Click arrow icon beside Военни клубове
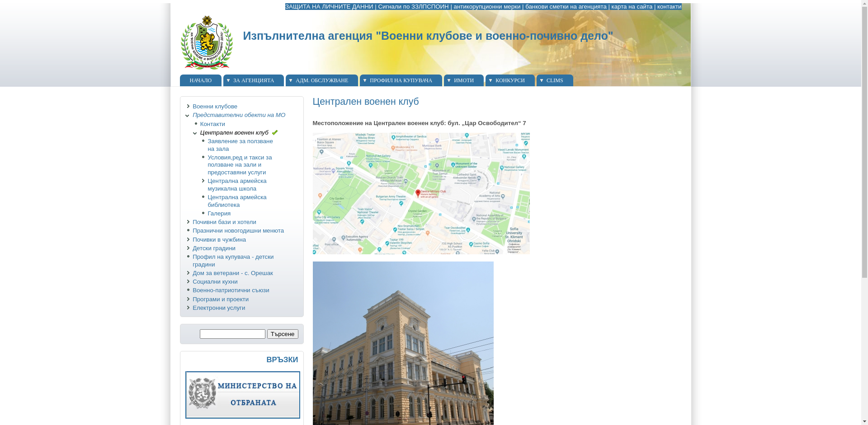Image resolution: width=868 pixels, height=425 pixels. pyautogui.click(x=189, y=106)
